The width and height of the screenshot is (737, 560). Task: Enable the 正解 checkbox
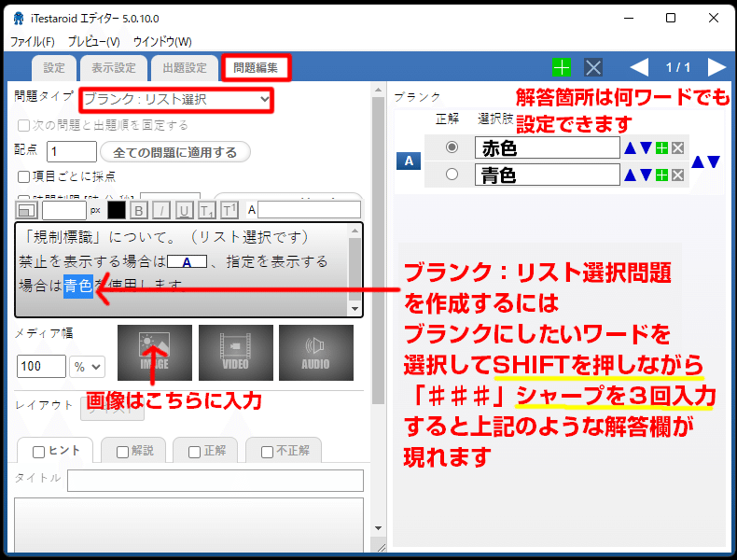(194, 452)
